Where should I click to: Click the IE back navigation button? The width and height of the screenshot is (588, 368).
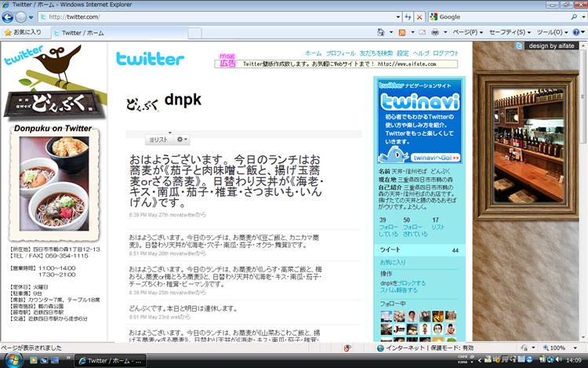[8, 17]
